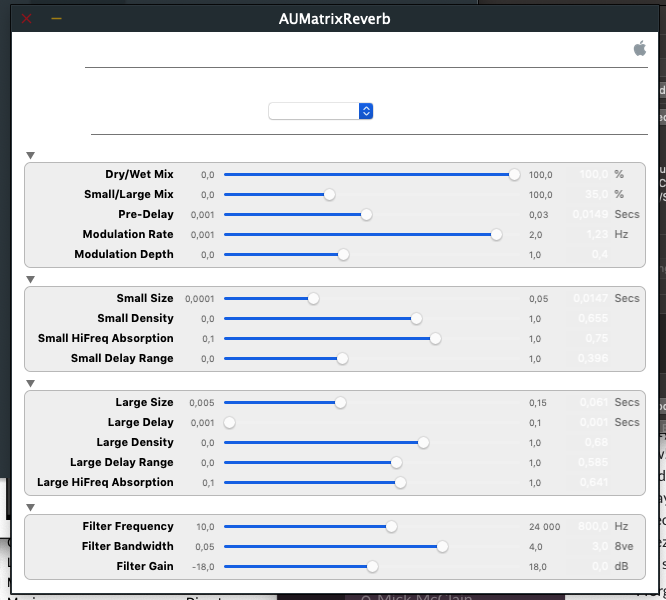The height and width of the screenshot is (600, 666).
Task: Click the Small HiFreq Absorption slider handle
Action: (435, 338)
